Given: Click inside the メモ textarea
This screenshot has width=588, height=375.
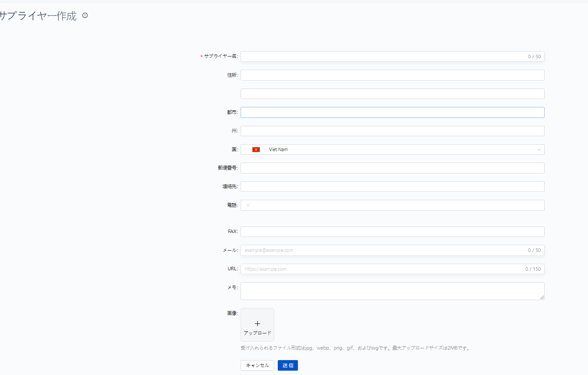Looking at the screenshot, I should (x=392, y=291).
